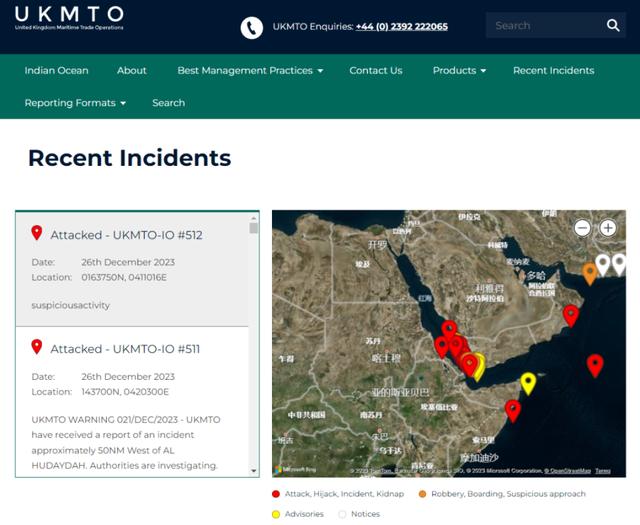Zoom in the map with plus button

[608, 228]
